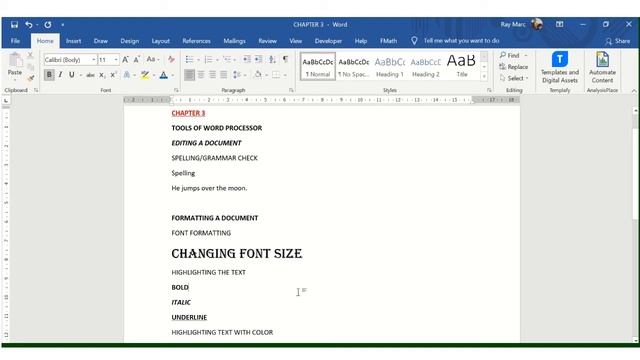Viewport: 640px width, 360px height.
Task: Apply the Heading 2 style
Action: (x=426, y=66)
